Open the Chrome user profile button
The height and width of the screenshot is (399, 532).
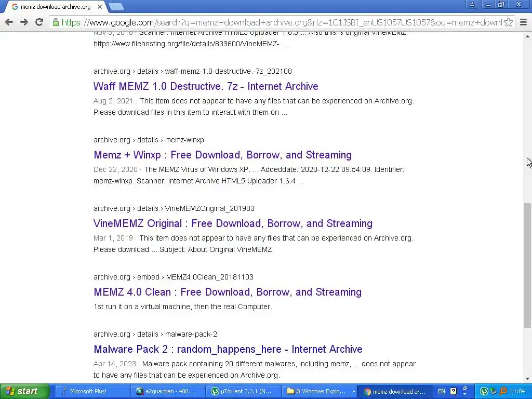[x=472, y=4]
